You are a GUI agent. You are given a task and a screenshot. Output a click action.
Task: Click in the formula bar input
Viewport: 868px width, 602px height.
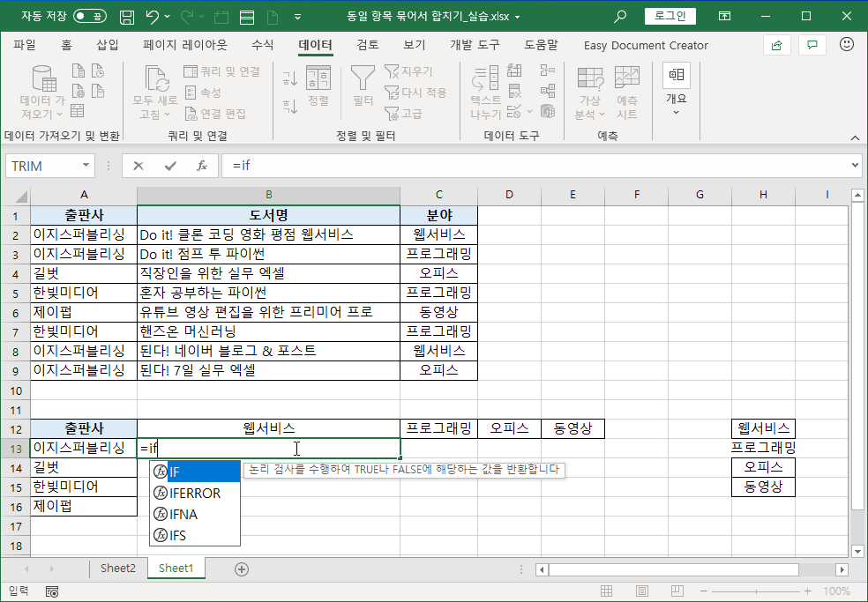tap(535, 166)
